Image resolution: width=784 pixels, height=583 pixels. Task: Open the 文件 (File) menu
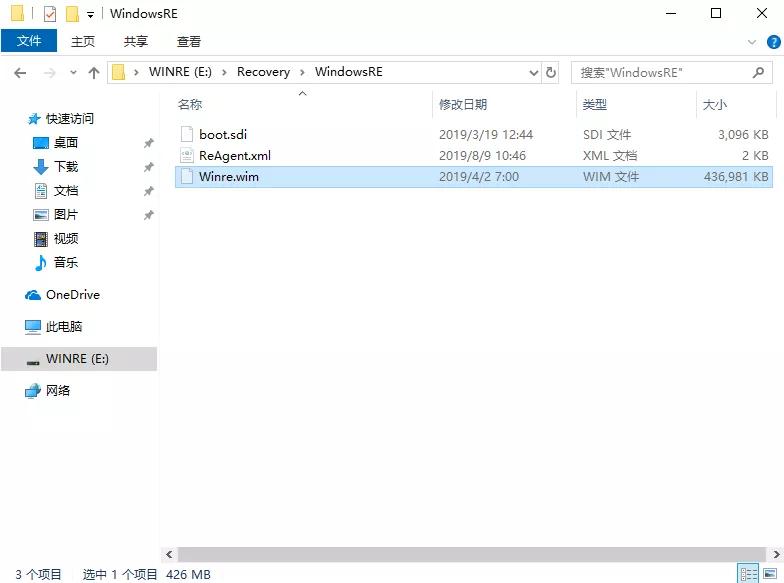[29, 41]
